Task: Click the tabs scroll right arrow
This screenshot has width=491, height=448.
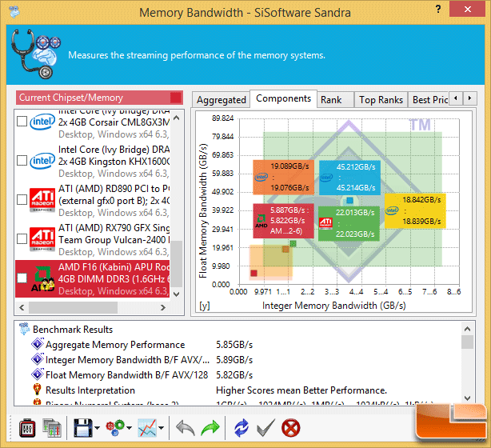Action: tap(469, 98)
